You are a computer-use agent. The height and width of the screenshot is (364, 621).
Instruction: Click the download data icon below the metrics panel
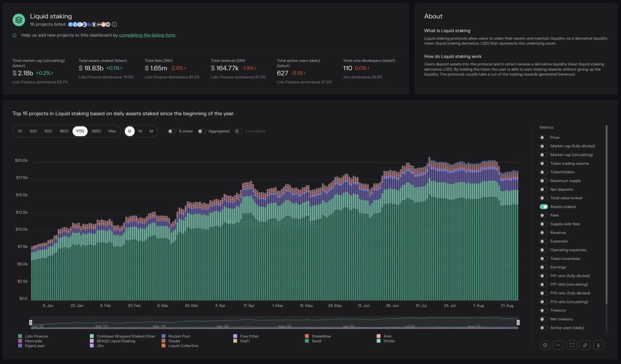point(599,345)
